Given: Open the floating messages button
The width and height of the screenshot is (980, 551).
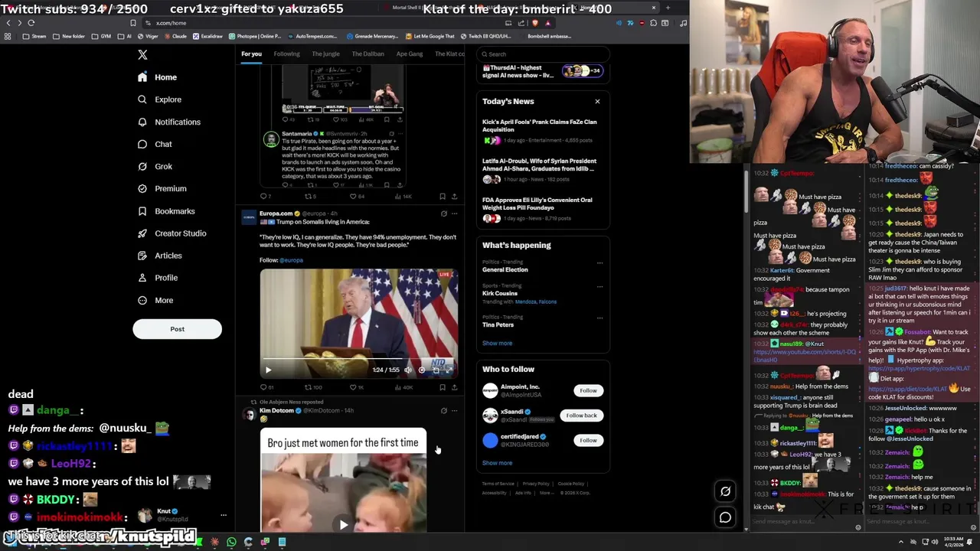Looking at the screenshot, I should coord(726,517).
